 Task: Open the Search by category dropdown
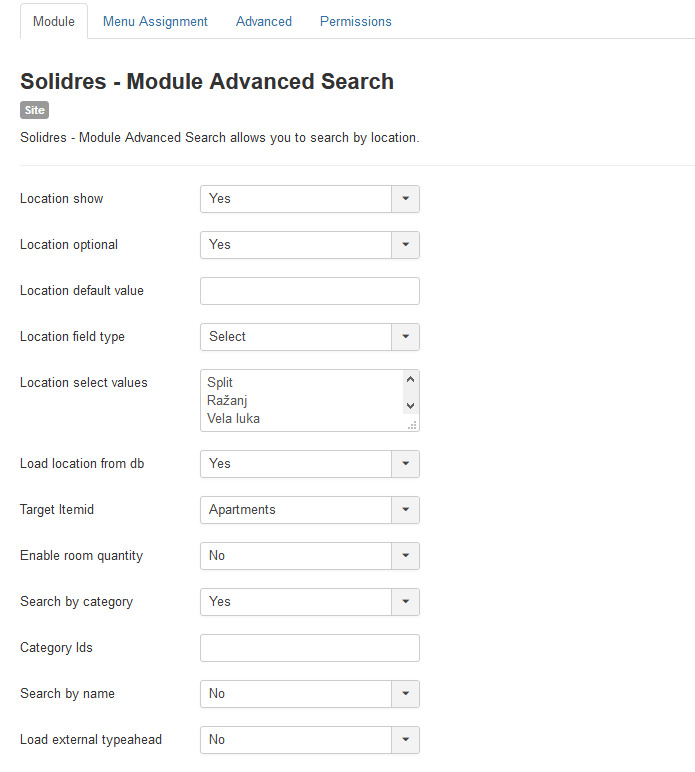(309, 602)
